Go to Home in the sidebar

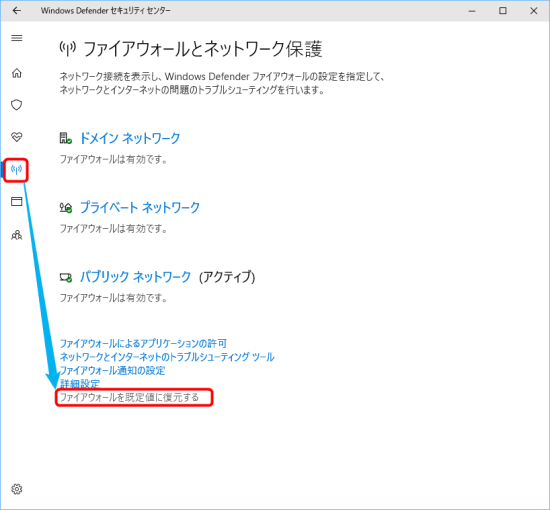pyautogui.click(x=17, y=73)
